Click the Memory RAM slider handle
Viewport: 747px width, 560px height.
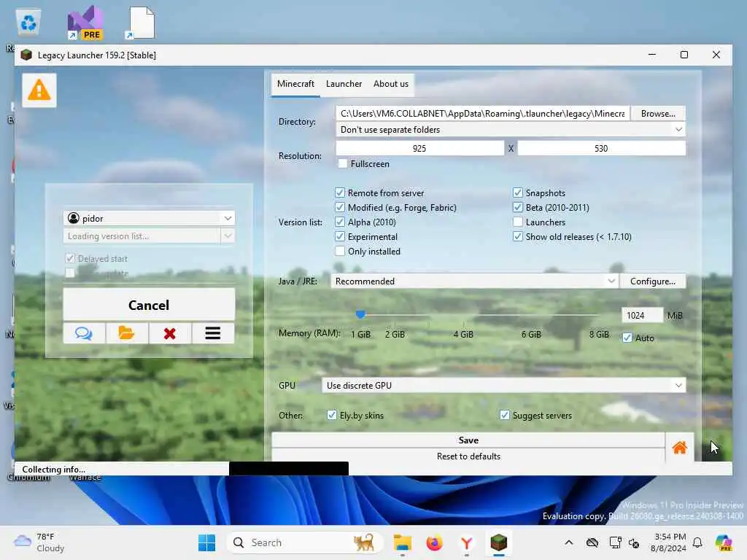(x=360, y=314)
